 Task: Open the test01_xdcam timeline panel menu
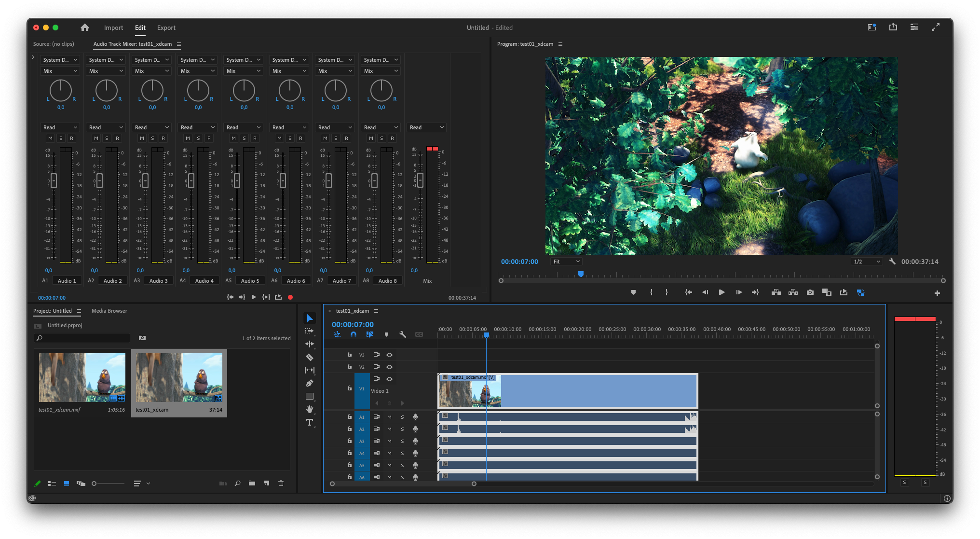click(x=376, y=311)
